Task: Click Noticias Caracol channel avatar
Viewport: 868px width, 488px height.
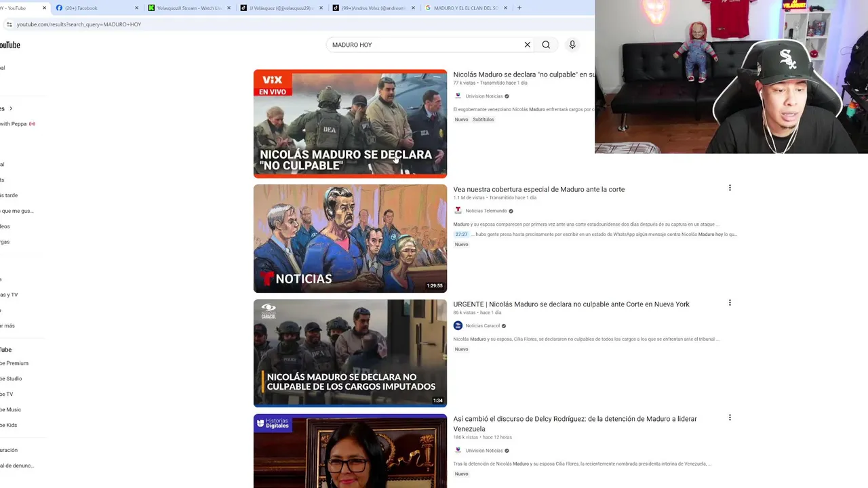Action: tap(458, 326)
